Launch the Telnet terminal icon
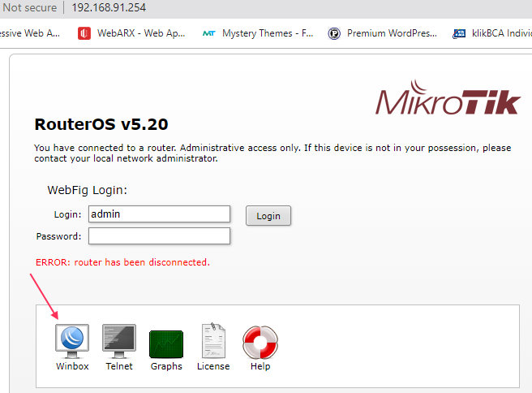 tap(119, 341)
